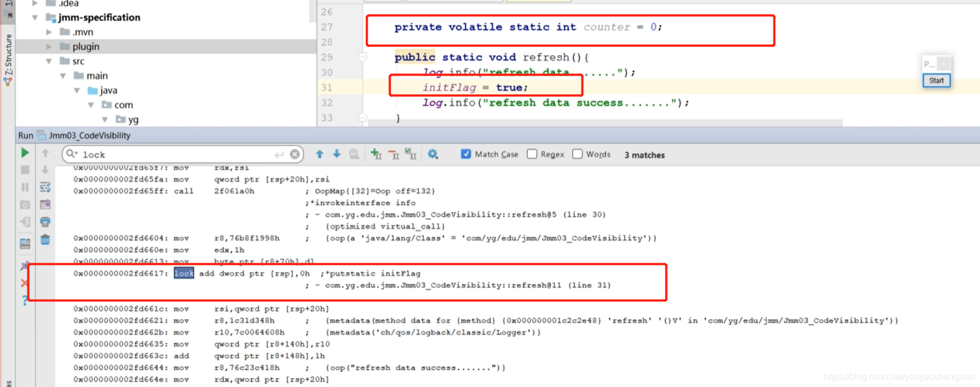Click the '3 matches' search result label
Viewport: 980px width, 387px height.
(x=645, y=155)
